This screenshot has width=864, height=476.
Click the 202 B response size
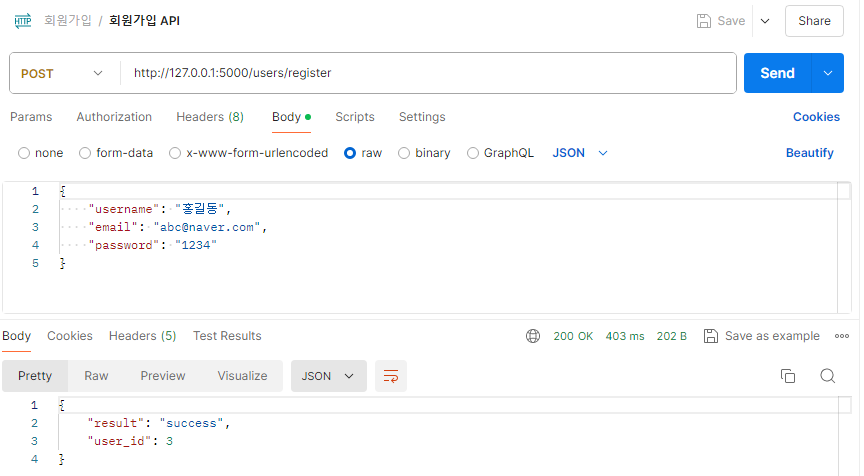(672, 336)
